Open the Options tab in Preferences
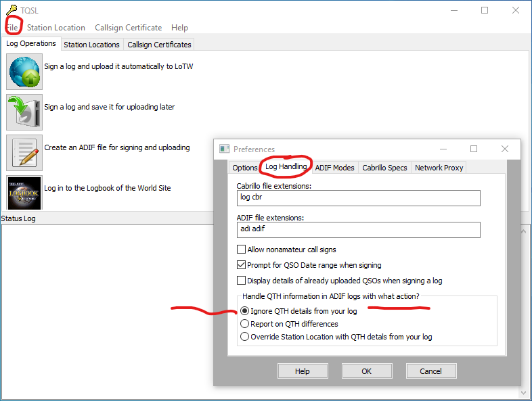 (x=244, y=168)
